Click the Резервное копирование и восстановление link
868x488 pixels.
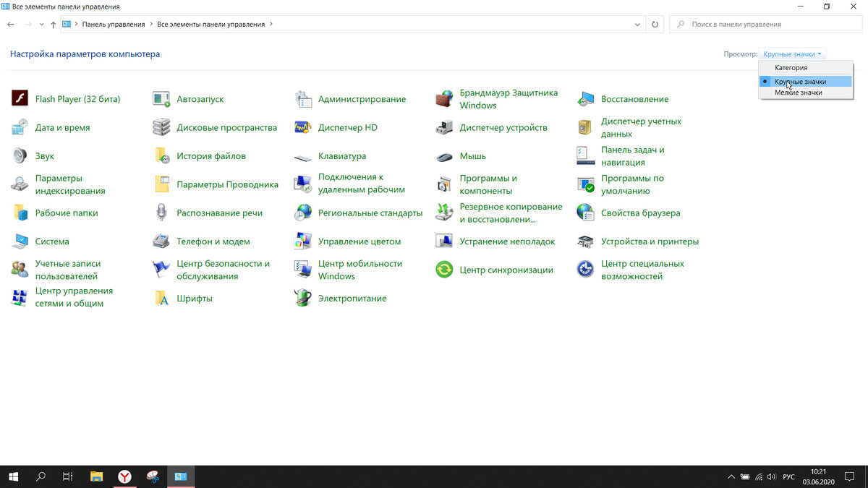[511, 213]
